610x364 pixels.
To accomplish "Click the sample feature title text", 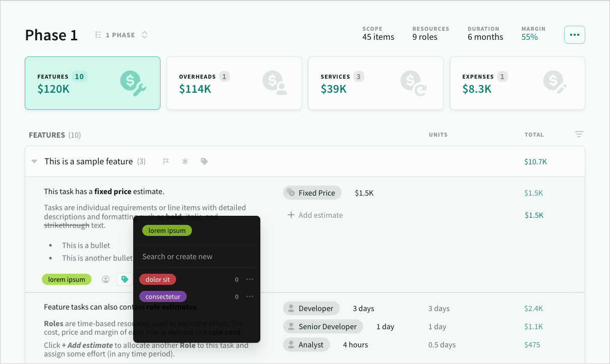I will pyautogui.click(x=89, y=162).
